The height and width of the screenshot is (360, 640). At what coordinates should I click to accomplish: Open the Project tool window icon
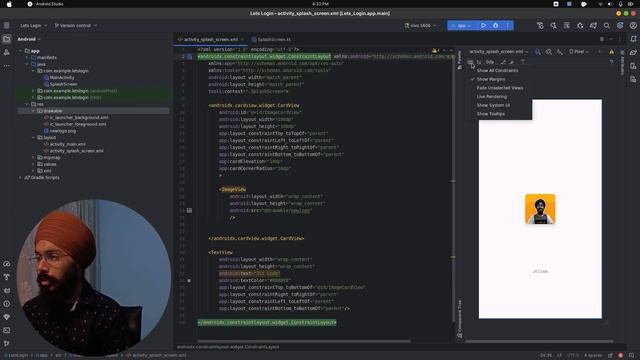(7, 39)
